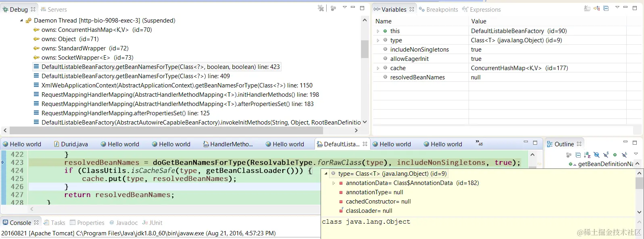Close the DefaultLista... editor tab

coord(365,144)
